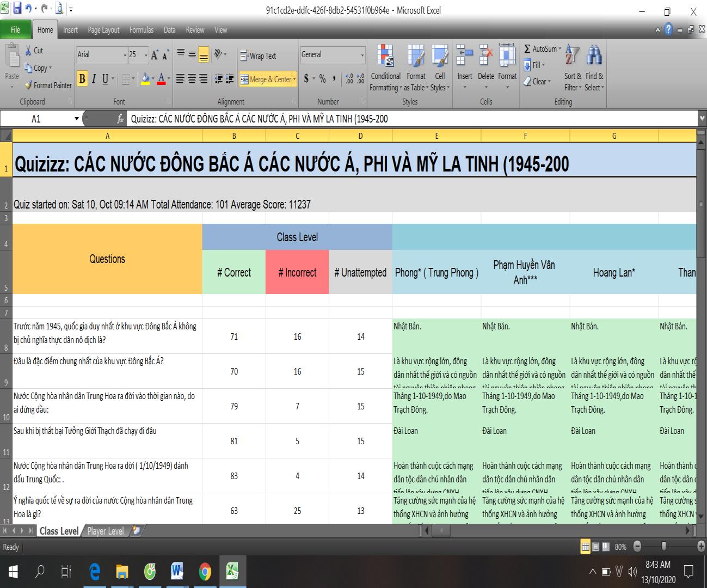Click Increase Indent icon

pyautogui.click(x=230, y=79)
